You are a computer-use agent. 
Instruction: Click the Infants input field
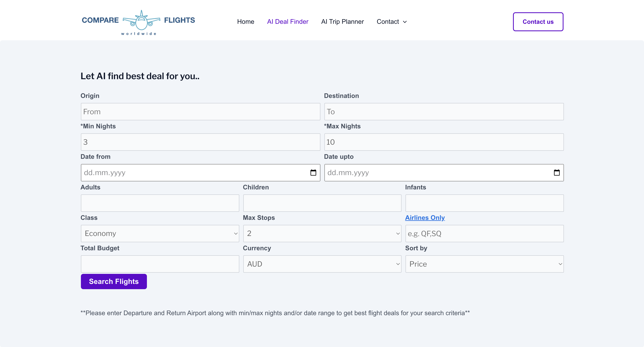click(x=484, y=203)
